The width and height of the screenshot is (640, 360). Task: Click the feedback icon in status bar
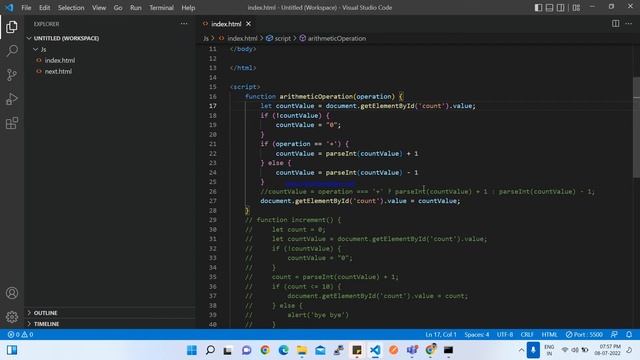click(x=614, y=334)
